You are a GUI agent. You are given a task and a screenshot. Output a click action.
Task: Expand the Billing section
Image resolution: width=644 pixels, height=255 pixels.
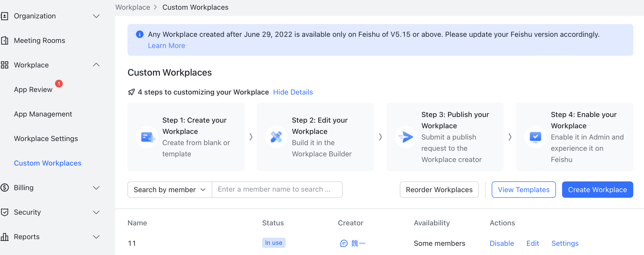[96, 188]
